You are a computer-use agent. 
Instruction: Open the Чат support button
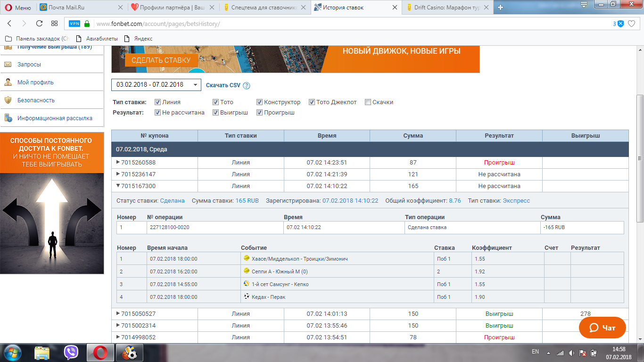click(602, 328)
